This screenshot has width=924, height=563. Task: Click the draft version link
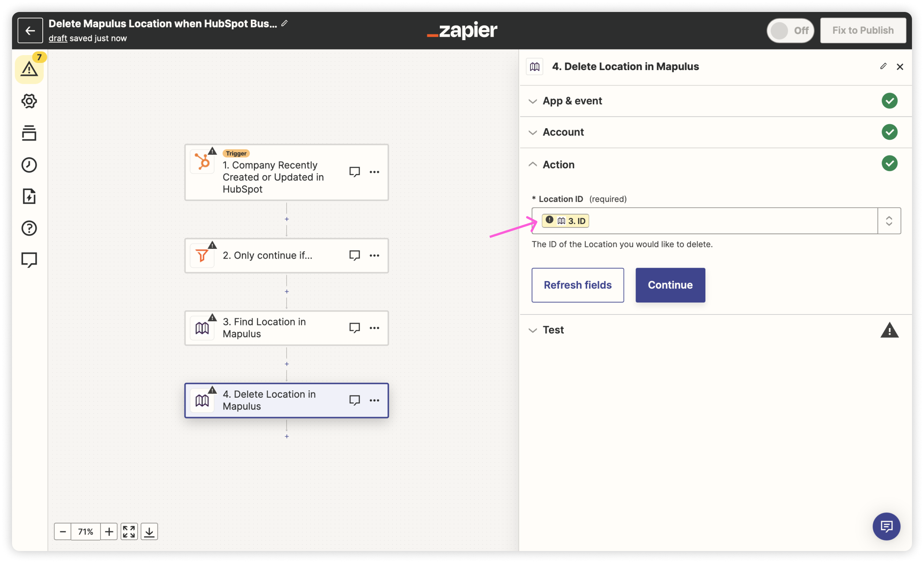pos(58,38)
